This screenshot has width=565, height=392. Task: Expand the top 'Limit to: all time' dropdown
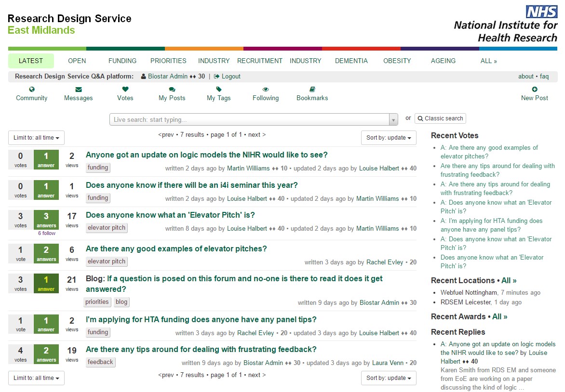click(36, 138)
